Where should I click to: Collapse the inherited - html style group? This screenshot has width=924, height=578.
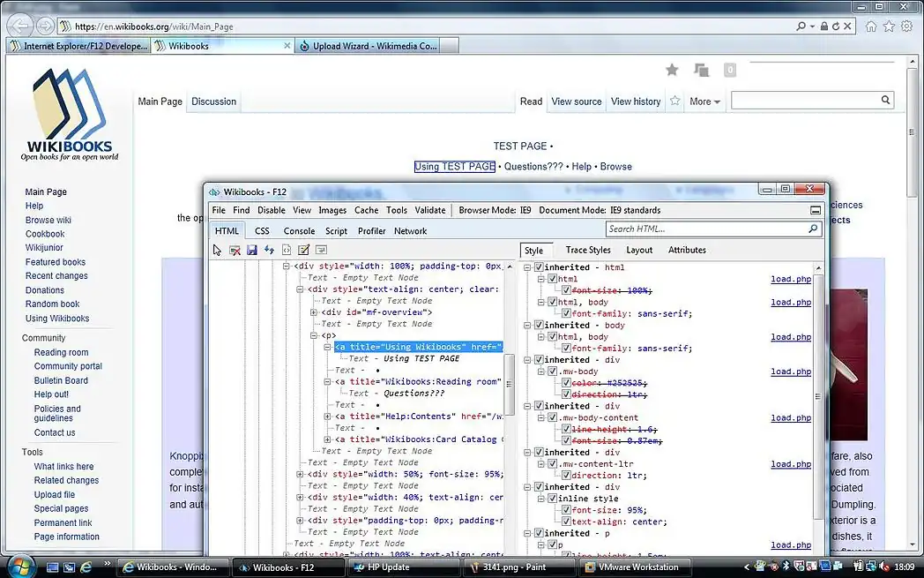(528, 266)
